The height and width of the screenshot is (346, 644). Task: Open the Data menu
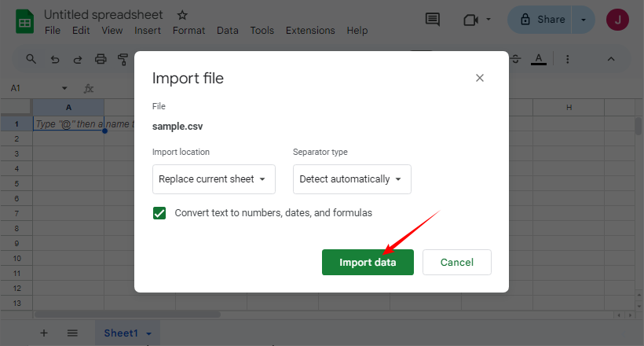228,31
